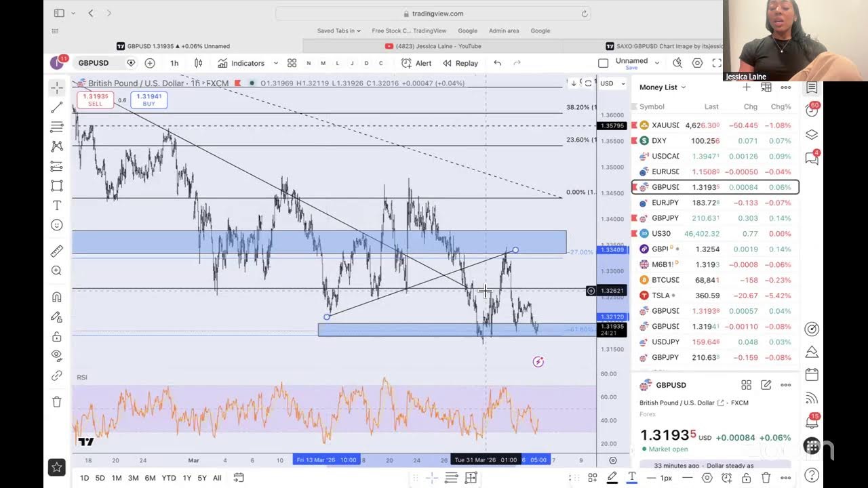Select the rectangle shapes tool

[x=57, y=186]
